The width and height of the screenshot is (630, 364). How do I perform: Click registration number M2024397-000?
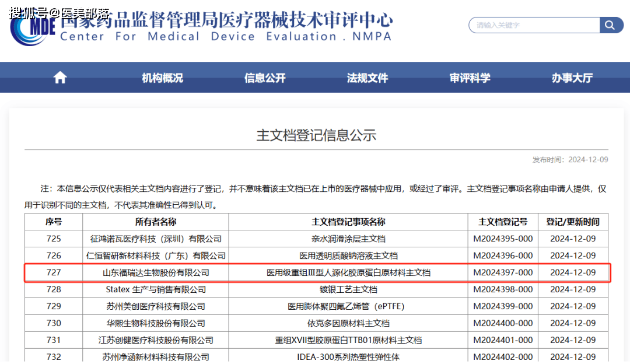click(x=503, y=272)
